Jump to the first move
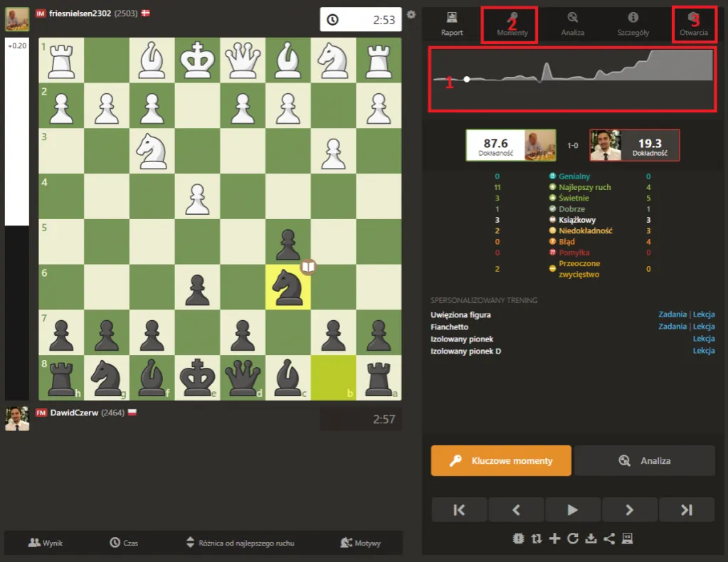728x562 pixels. [x=459, y=509]
